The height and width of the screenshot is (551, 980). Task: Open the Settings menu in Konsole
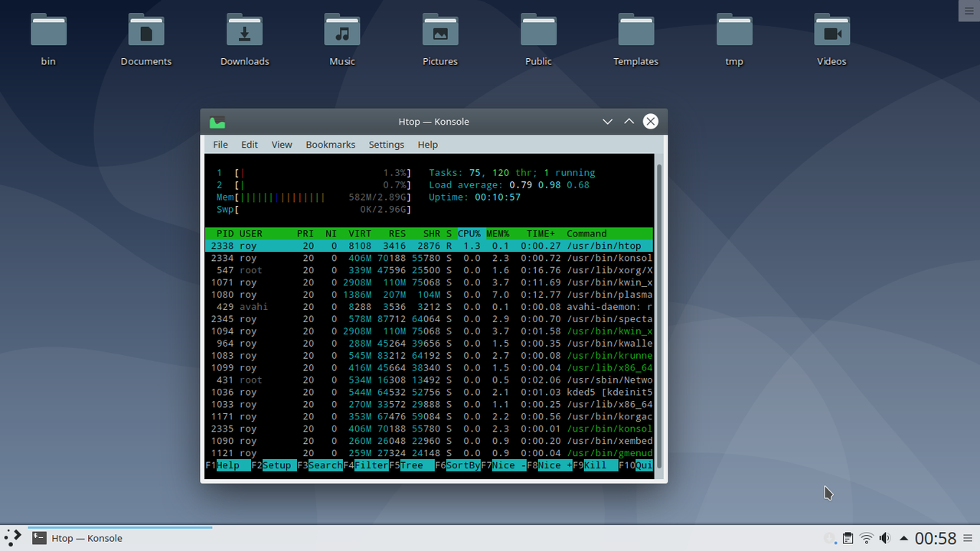(387, 145)
